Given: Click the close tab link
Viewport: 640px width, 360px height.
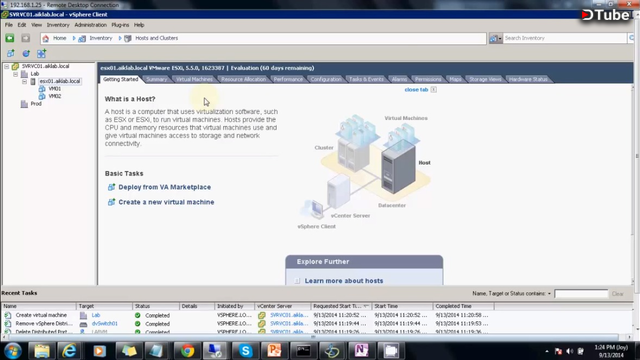Looking at the screenshot, I should click(x=416, y=89).
